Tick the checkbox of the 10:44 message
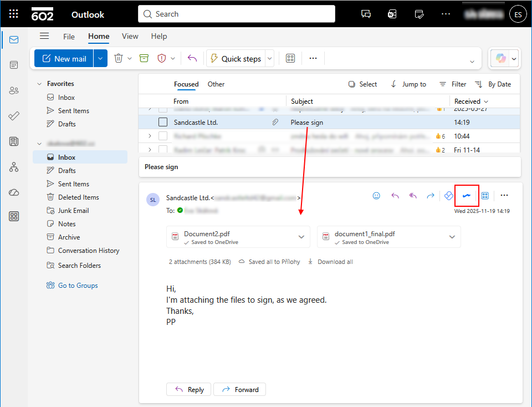 163,136
